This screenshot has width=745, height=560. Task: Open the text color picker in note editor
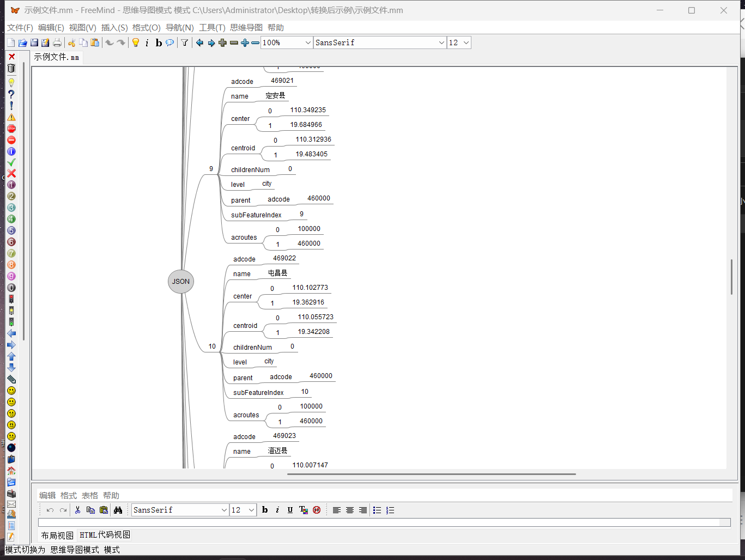304,510
